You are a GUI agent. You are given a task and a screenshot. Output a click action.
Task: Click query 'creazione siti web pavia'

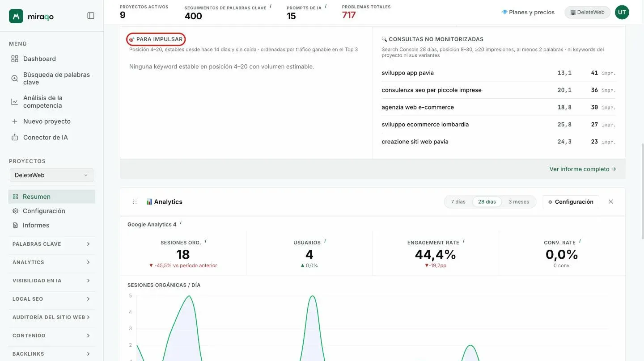coord(415,142)
